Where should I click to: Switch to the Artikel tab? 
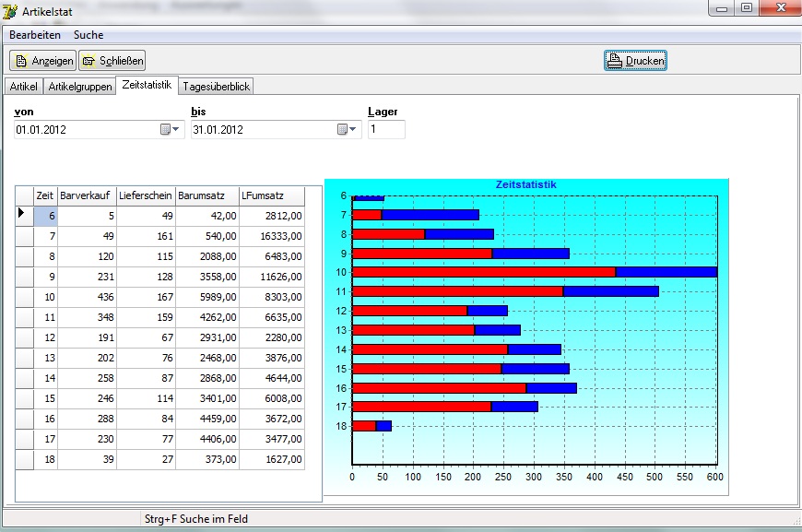click(23, 87)
